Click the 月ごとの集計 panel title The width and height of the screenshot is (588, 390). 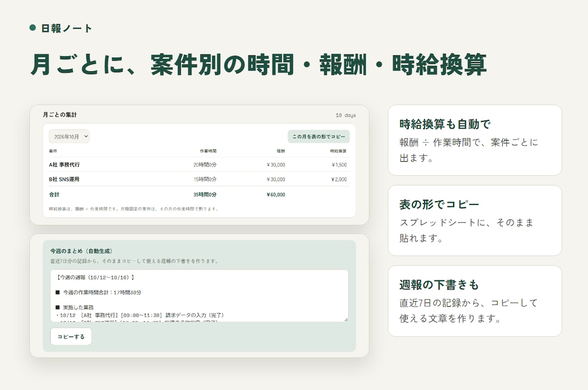tap(60, 115)
